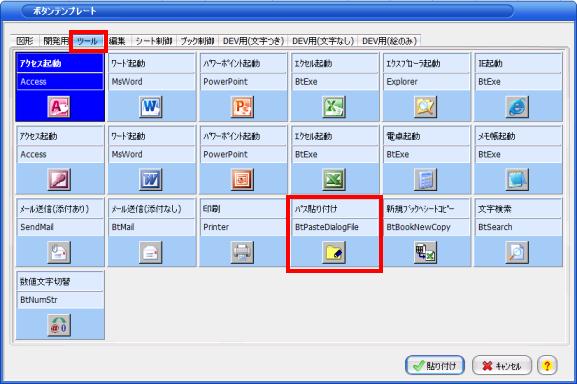Choose the BtBookNewCopy sheet copy icon
The image size is (577, 384).
click(425, 252)
